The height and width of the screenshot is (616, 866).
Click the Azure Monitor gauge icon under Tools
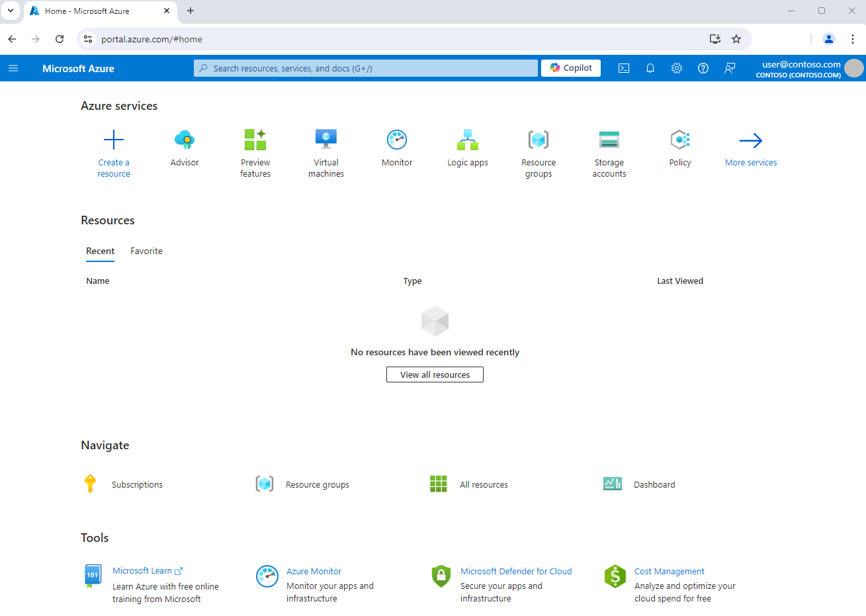(267, 576)
